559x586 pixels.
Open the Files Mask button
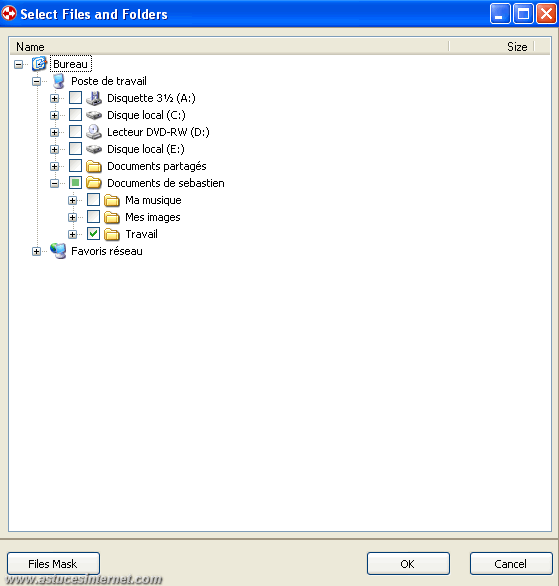pos(53,564)
